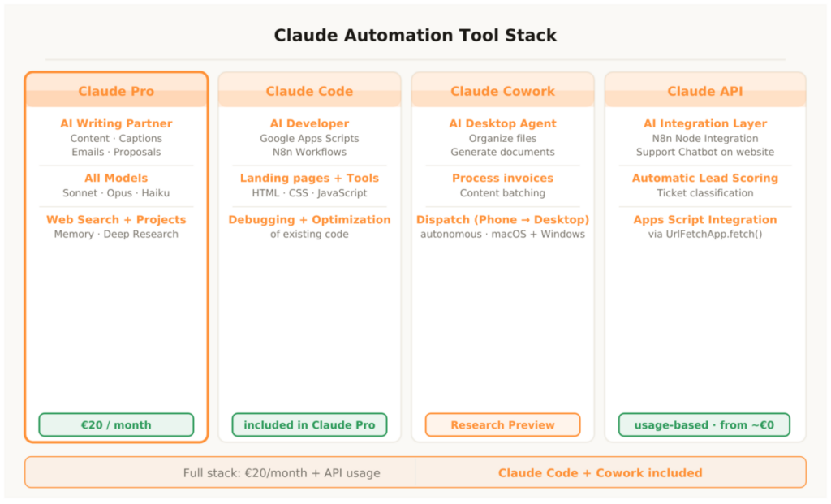Click the Support Chatbot on website line

705,152
